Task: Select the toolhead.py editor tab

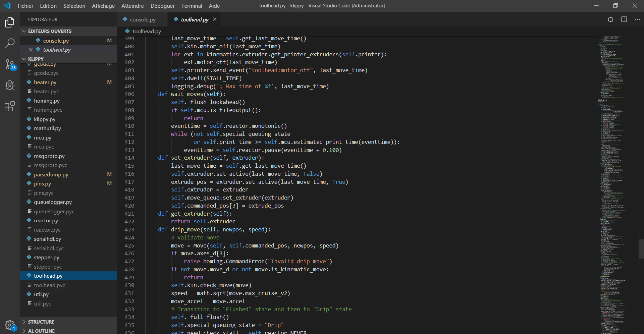Action: point(195,19)
